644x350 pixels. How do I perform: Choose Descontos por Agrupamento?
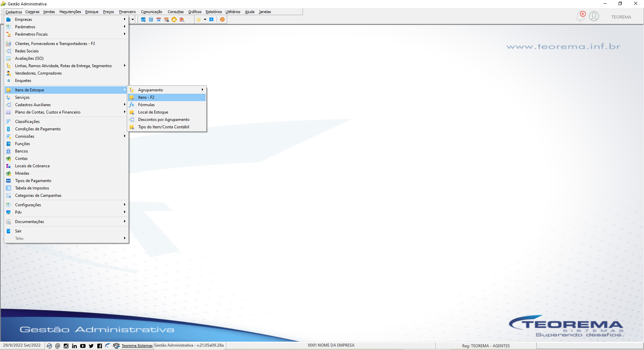(167, 120)
